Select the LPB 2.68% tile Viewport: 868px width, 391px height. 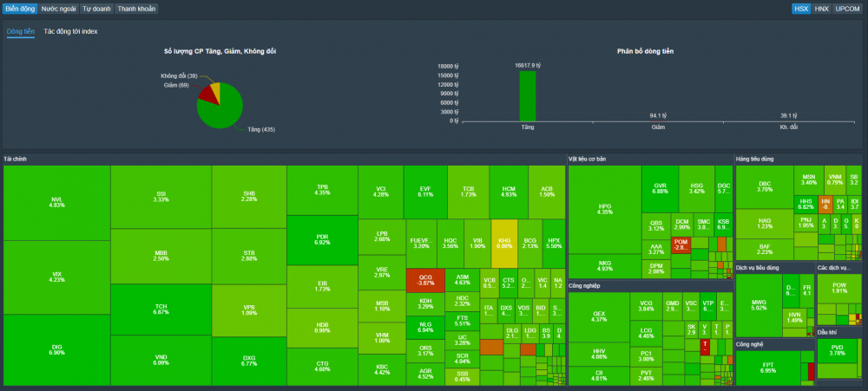click(382, 237)
